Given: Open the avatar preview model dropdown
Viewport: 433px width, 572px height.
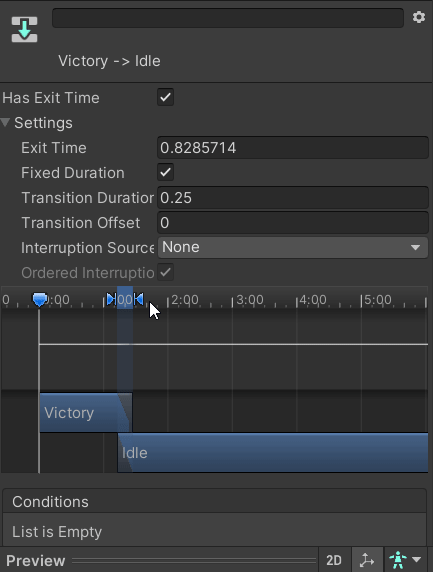Looking at the screenshot, I should 405,560.
